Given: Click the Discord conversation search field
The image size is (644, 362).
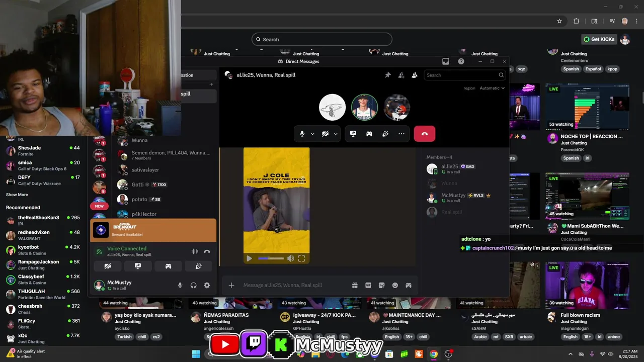Looking at the screenshot, I should [x=465, y=75].
